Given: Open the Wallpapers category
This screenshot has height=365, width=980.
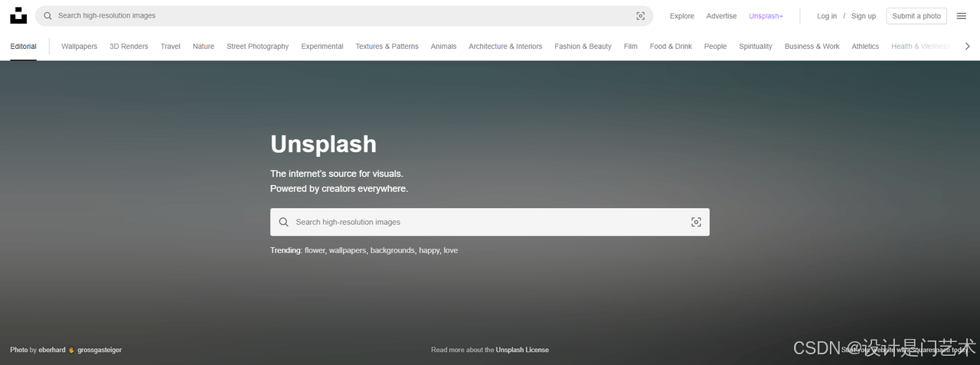Looking at the screenshot, I should (80, 46).
